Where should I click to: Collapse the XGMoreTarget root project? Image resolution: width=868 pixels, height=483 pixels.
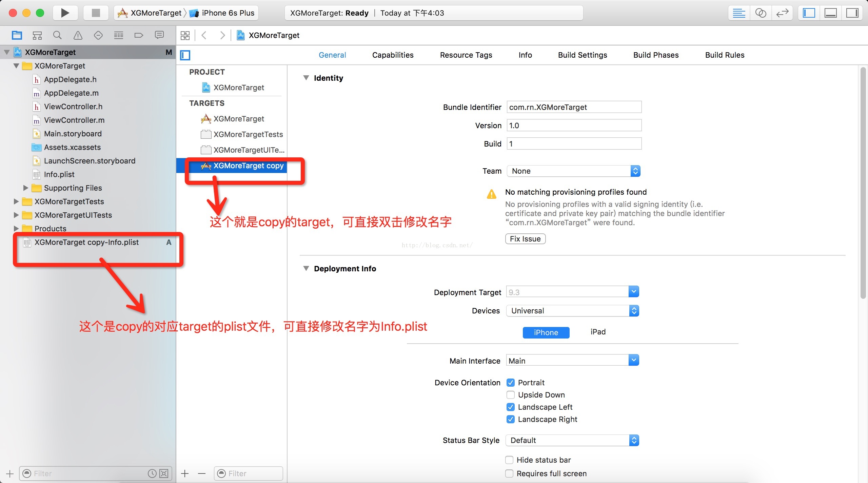coord(7,52)
